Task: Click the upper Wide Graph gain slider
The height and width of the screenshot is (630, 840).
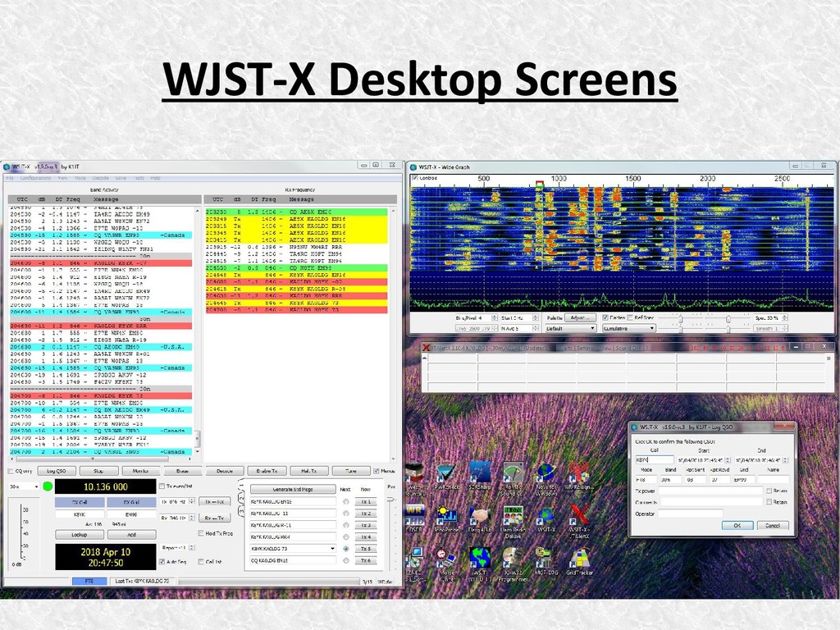Action: [x=680, y=319]
